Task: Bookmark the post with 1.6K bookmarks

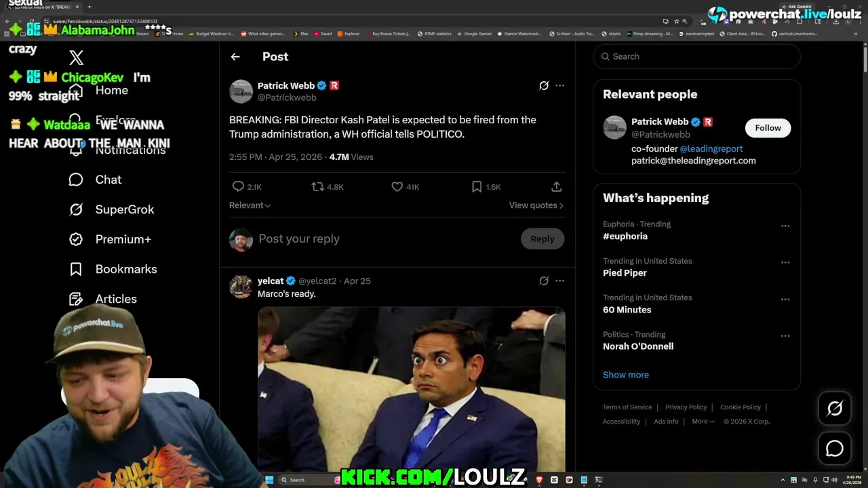Action: [x=477, y=186]
